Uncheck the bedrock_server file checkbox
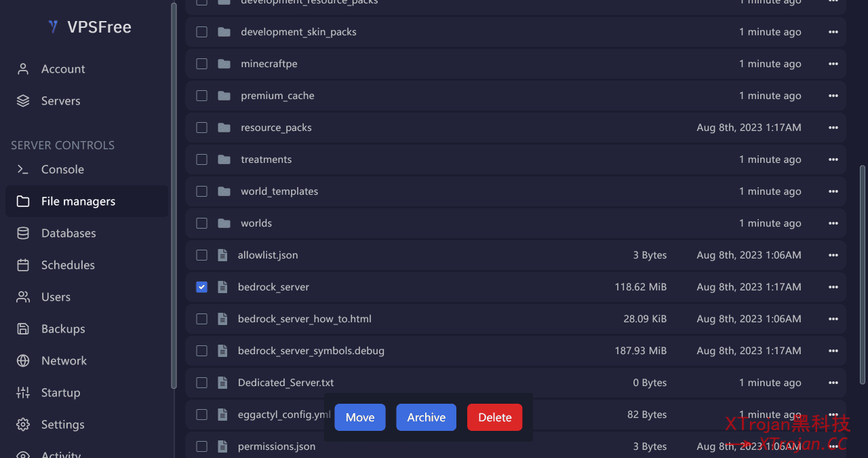 tap(201, 287)
